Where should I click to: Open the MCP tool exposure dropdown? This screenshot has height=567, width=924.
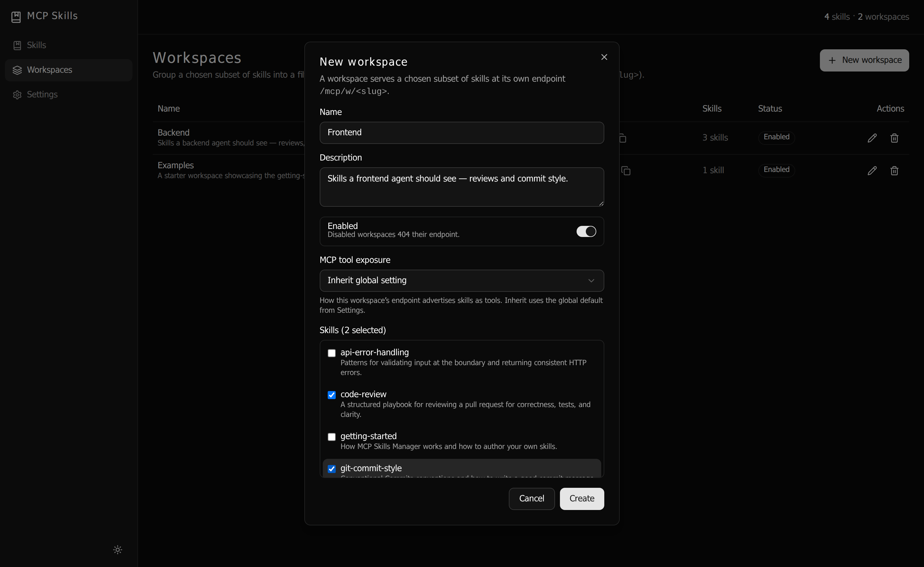pyautogui.click(x=462, y=280)
